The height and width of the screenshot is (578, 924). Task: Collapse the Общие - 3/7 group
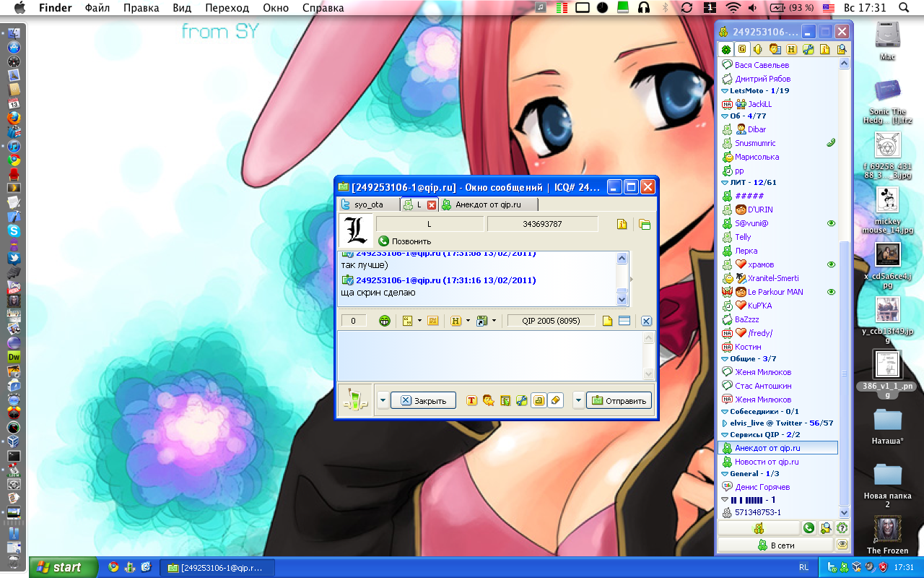coord(724,358)
